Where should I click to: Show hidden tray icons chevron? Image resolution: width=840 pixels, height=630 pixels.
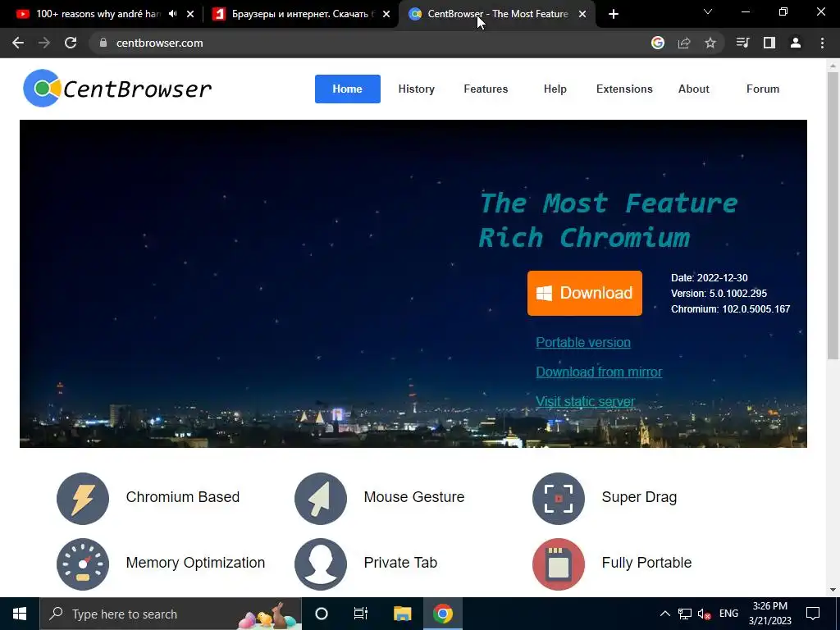(664, 614)
